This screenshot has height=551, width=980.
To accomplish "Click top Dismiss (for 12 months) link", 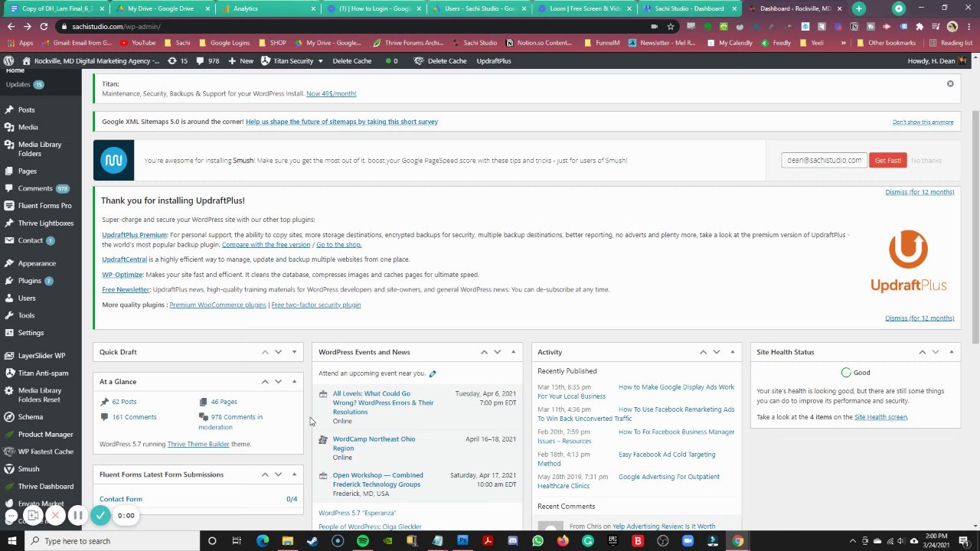I will [920, 192].
